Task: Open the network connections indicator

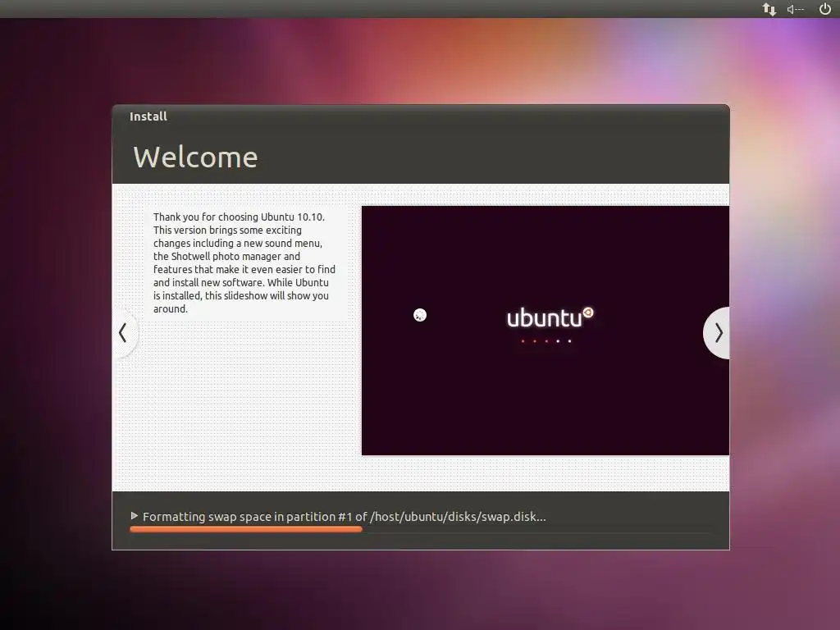Action: (x=769, y=9)
